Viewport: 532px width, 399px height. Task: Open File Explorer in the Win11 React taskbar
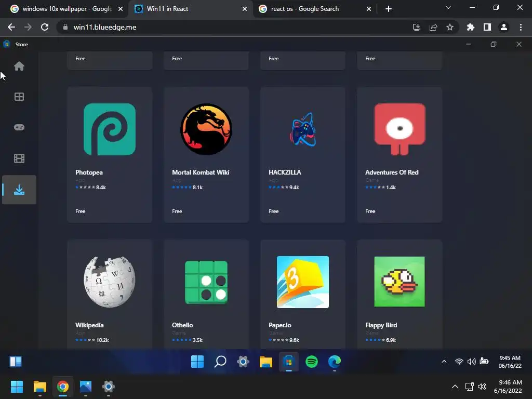pyautogui.click(x=266, y=362)
